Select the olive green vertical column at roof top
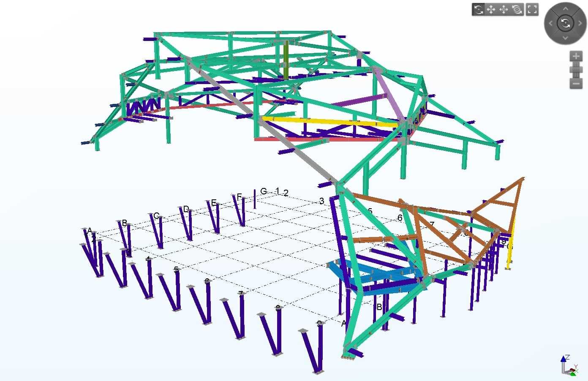The height and width of the screenshot is (381, 588). [286, 60]
